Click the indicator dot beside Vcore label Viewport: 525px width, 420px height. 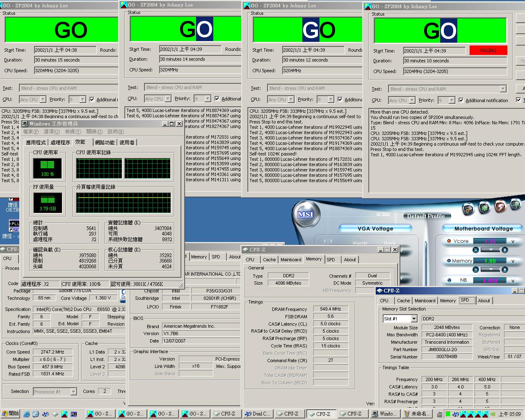(449, 241)
